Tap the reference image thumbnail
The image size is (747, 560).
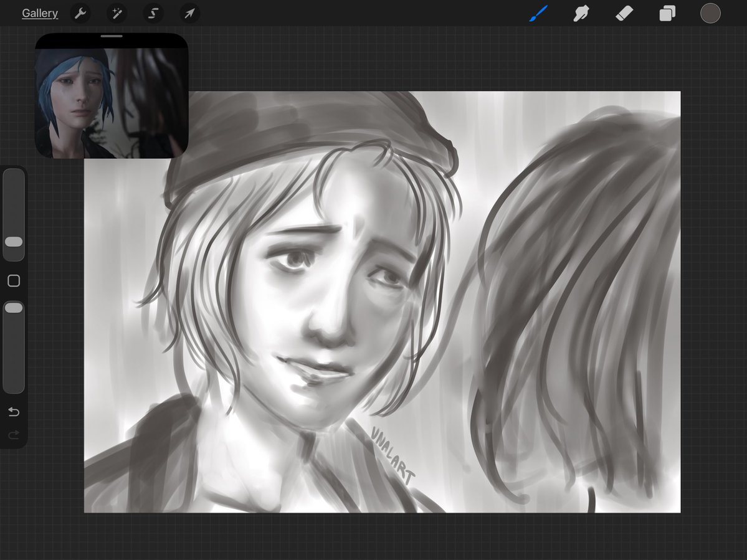[x=112, y=103]
